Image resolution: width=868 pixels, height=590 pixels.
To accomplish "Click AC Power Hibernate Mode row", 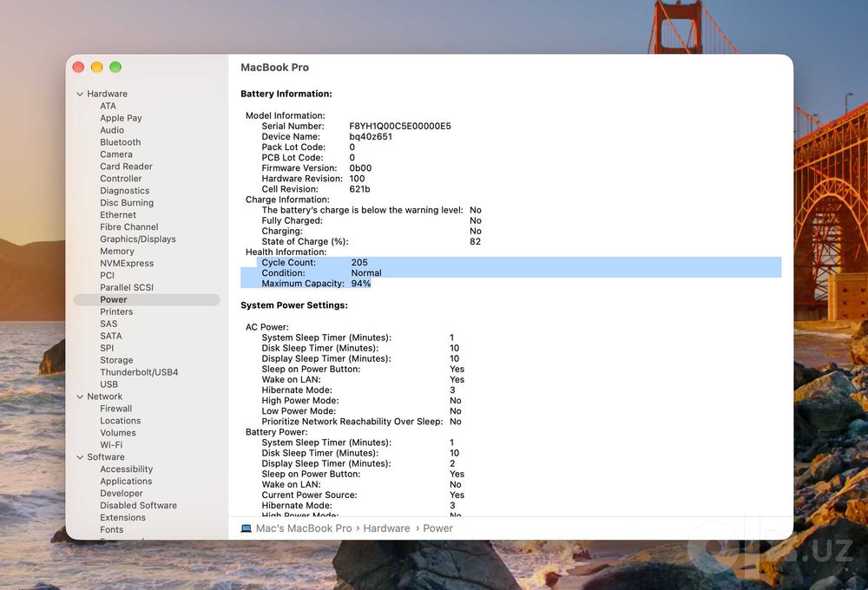I will [358, 390].
